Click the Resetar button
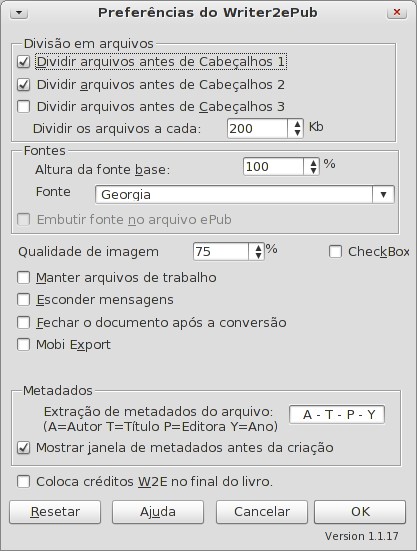 (55, 512)
